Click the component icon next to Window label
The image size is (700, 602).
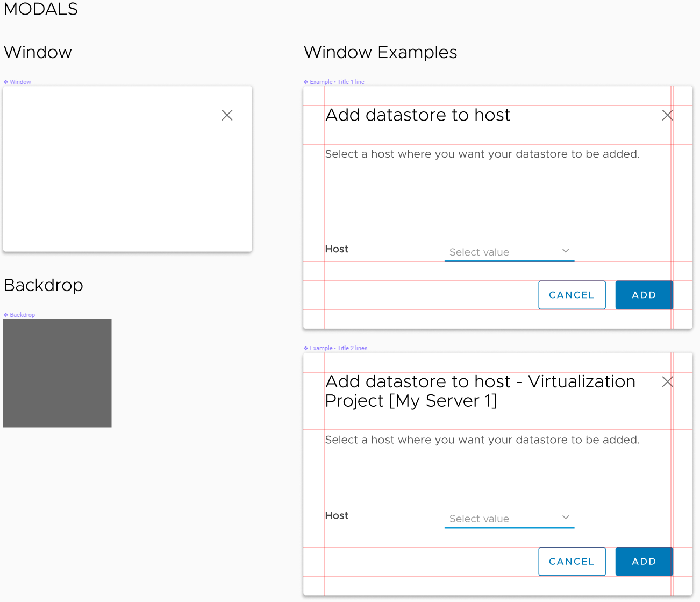6,82
